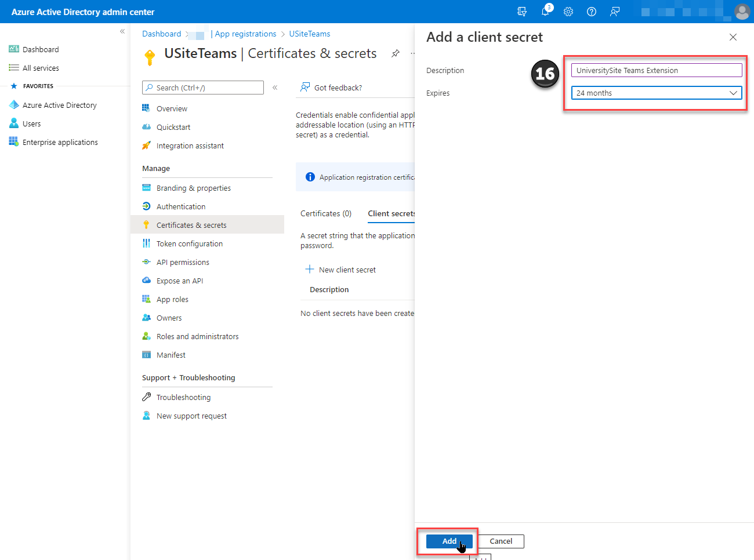
Task: Click the New support request icon
Action: 146,416
